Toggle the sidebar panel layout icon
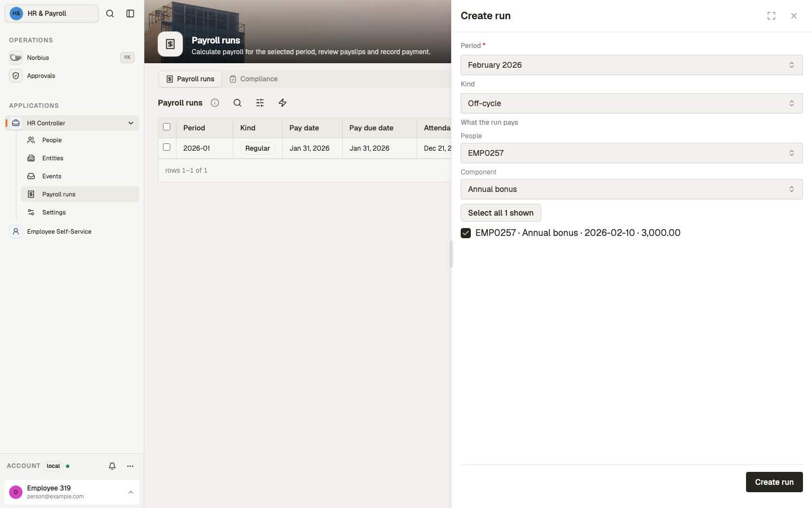This screenshot has height=508, width=812. [x=130, y=14]
